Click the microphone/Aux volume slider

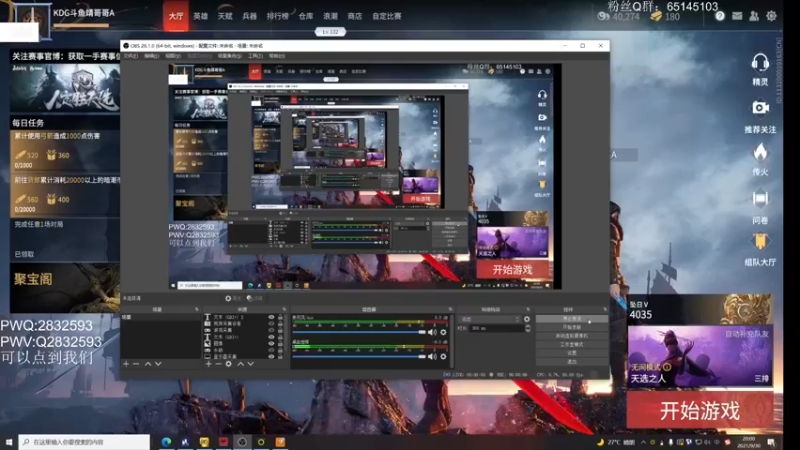pyautogui.click(x=359, y=332)
